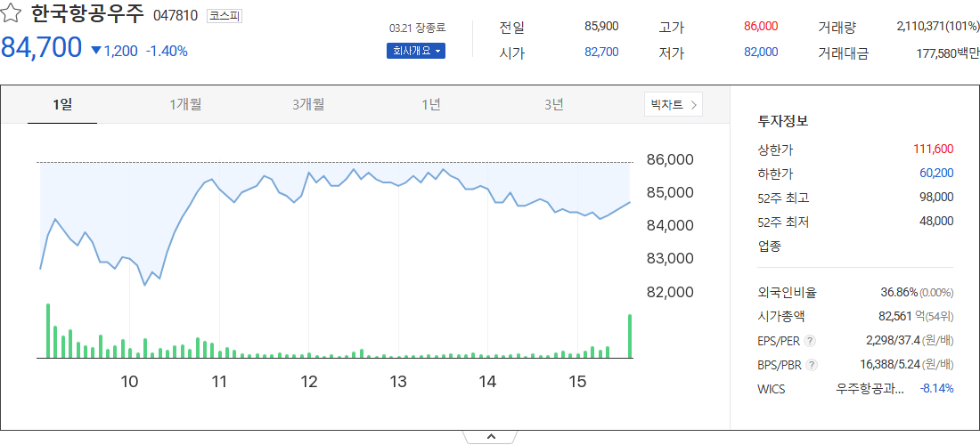Click the 03.21 장종료 status text
This screenshot has width=980, height=445.
pos(417,28)
